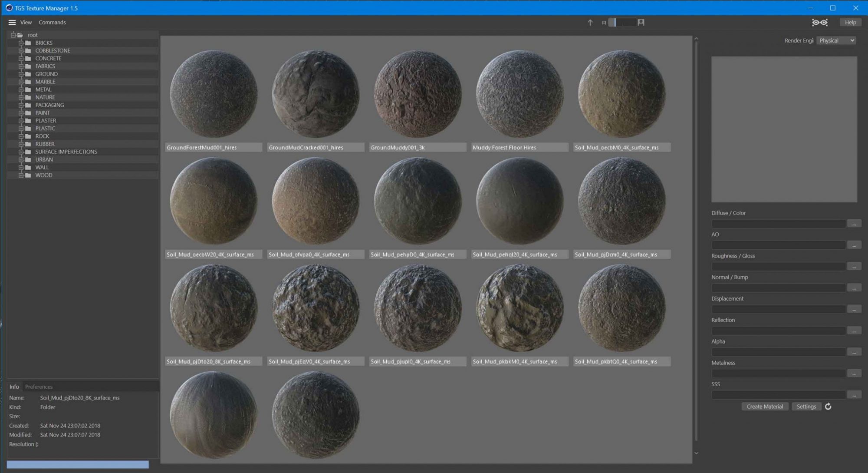Open the Commands menu

pyautogui.click(x=52, y=22)
